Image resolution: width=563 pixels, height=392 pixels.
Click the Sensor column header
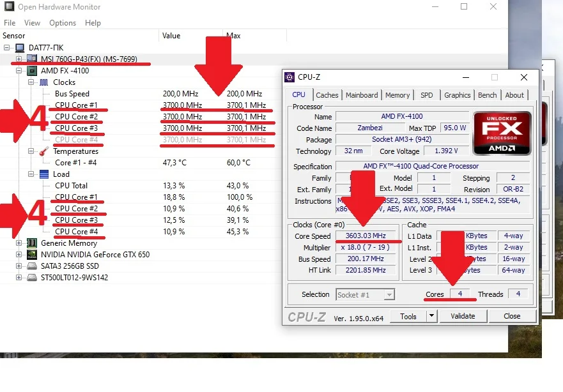[79, 36]
